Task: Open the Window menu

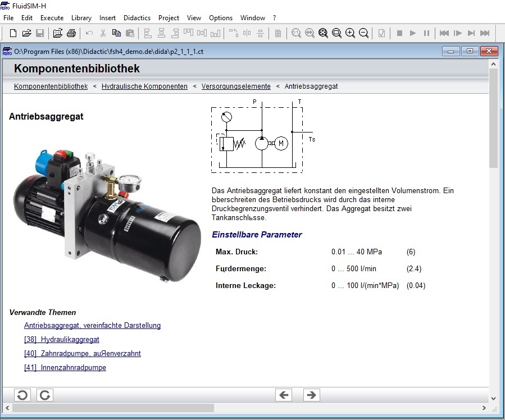Action: [x=253, y=18]
